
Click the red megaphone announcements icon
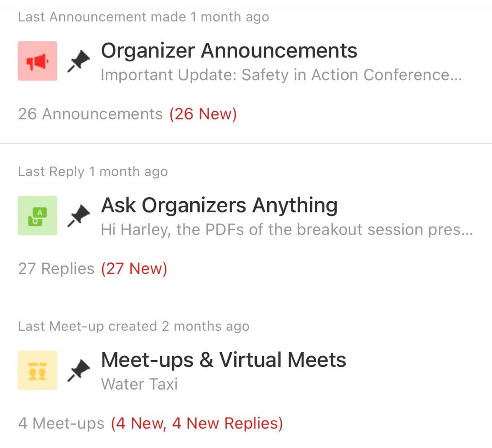(37, 61)
